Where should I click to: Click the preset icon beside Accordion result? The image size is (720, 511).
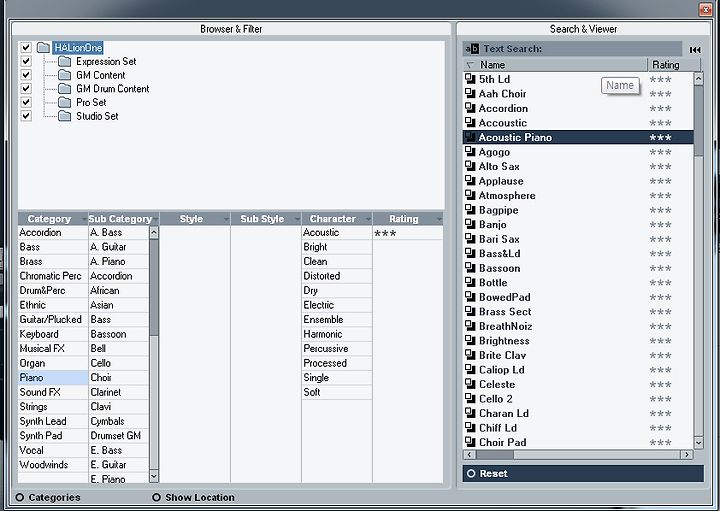pos(470,108)
